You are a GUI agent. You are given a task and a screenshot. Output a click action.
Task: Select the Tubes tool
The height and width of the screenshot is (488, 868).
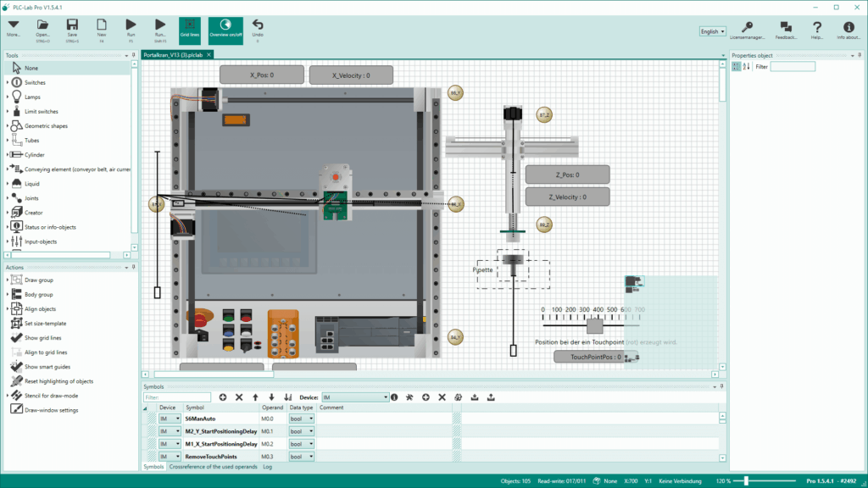click(x=31, y=141)
